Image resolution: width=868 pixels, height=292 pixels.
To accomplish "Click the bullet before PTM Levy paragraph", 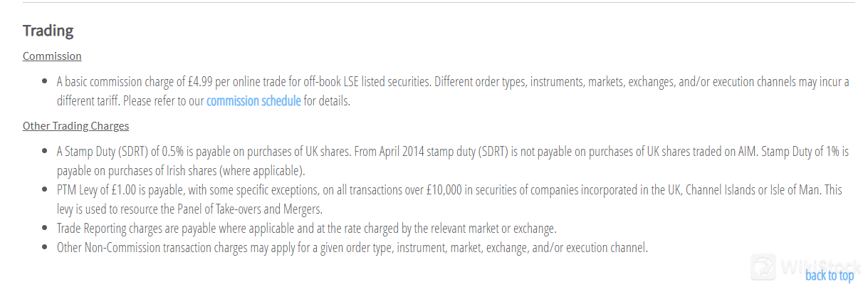I will (x=45, y=190).
